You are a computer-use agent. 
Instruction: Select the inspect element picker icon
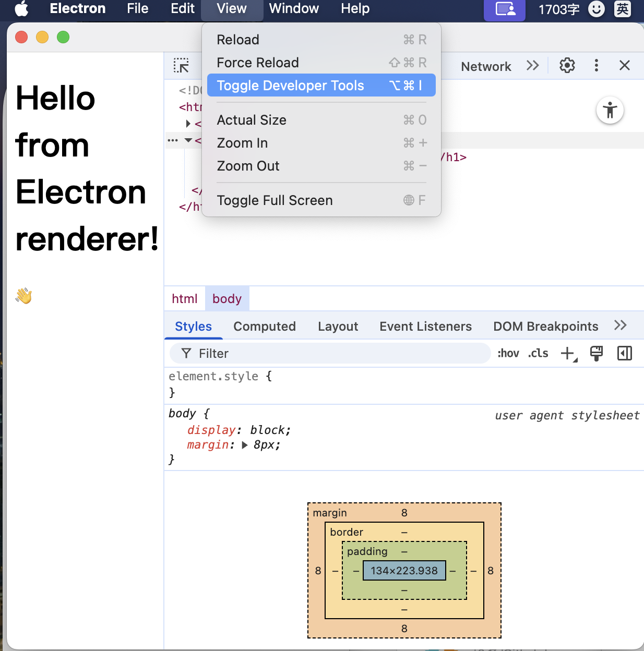pos(181,66)
